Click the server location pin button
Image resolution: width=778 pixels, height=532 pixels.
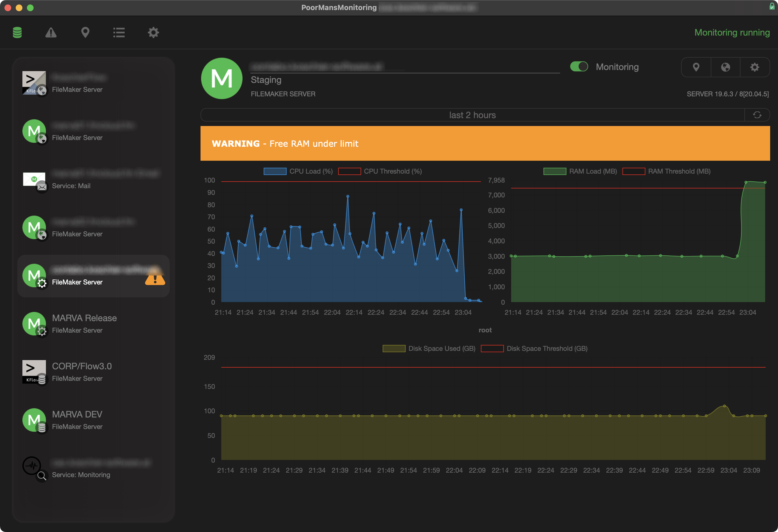[696, 67]
